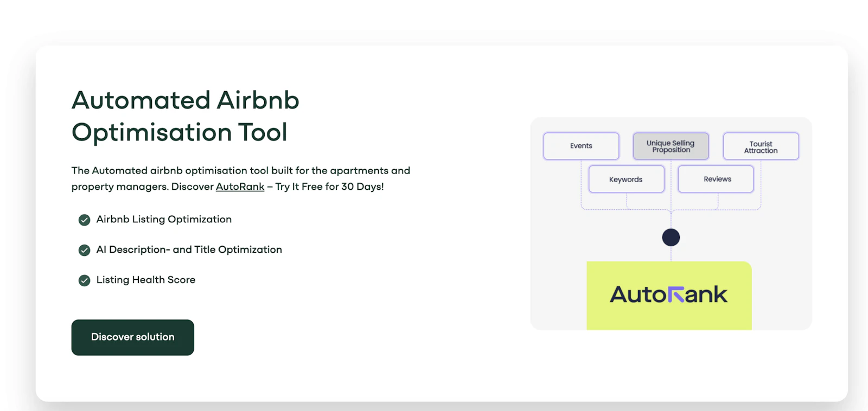Click the purple arrow in the AutoRank logo
The width and height of the screenshot is (868, 411).
pos(676,294)
